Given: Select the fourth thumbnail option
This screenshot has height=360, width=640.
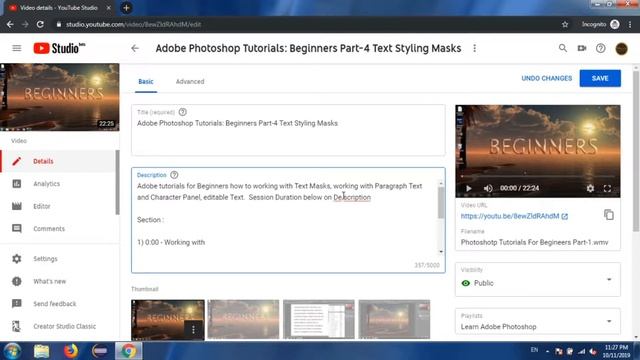Looking at the screenshot, I should [x=394, y=320].
